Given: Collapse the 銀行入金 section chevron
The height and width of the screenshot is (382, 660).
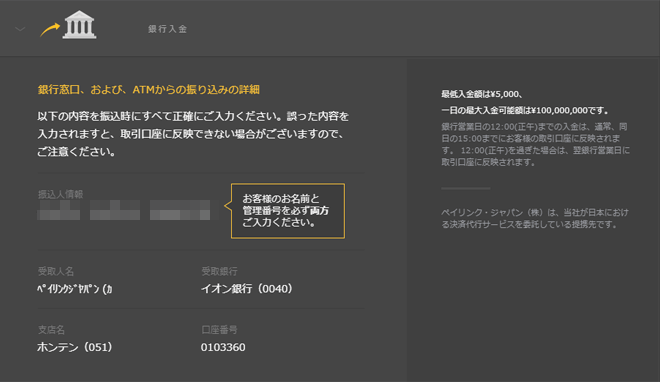Looking at the screenshot, I should (x=20, y=29).
